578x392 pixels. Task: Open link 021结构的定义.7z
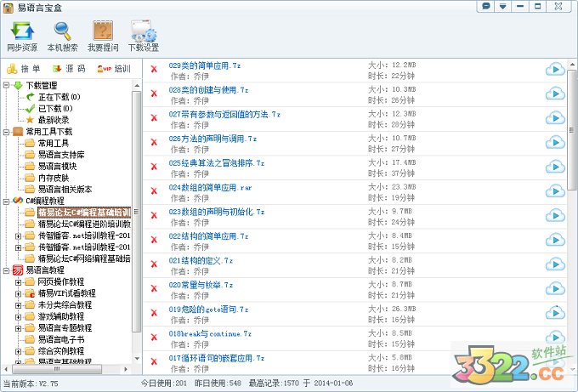[201, 260]
